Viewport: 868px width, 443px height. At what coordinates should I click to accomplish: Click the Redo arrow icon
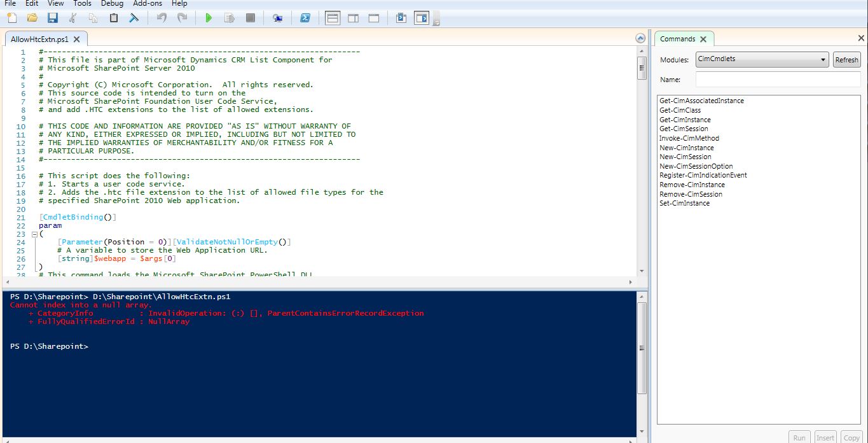pyautogui.click(x=182, y=18)
